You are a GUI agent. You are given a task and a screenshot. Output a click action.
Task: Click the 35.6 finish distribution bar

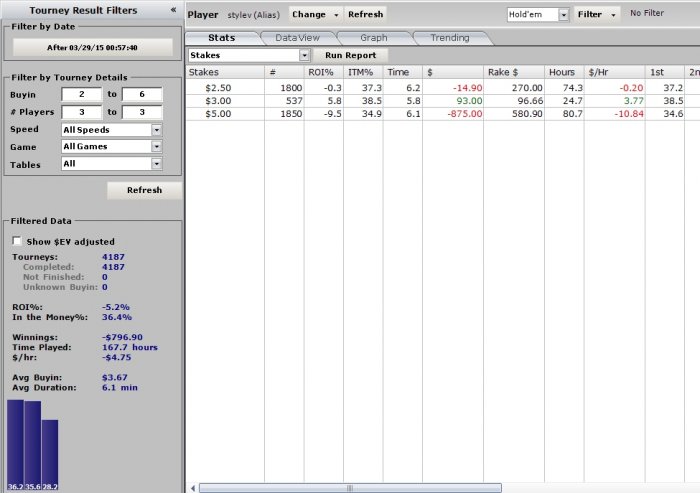(x=33, y=446)
